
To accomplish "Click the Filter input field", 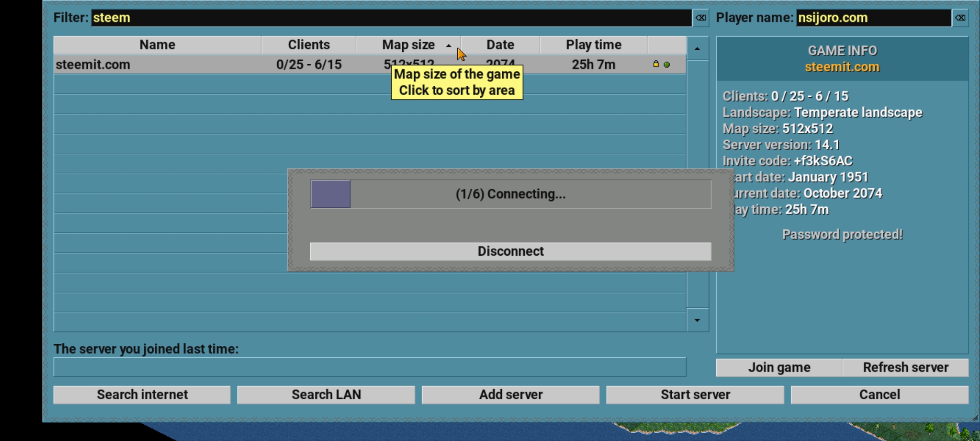I will coord(392,18).
